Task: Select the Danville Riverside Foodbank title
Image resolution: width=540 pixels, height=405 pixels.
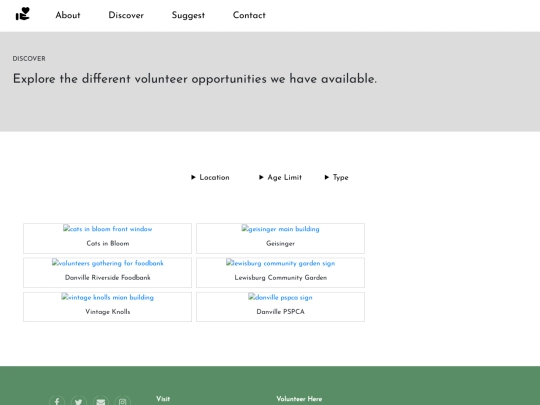Action: 107,278
